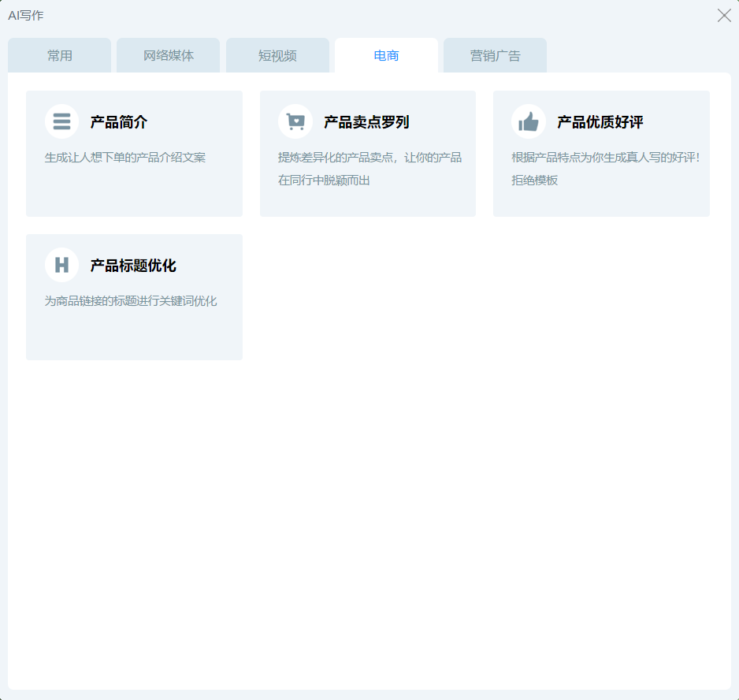
Task: Click the H icon for 产品标题优化
Action: pos(61,265)
